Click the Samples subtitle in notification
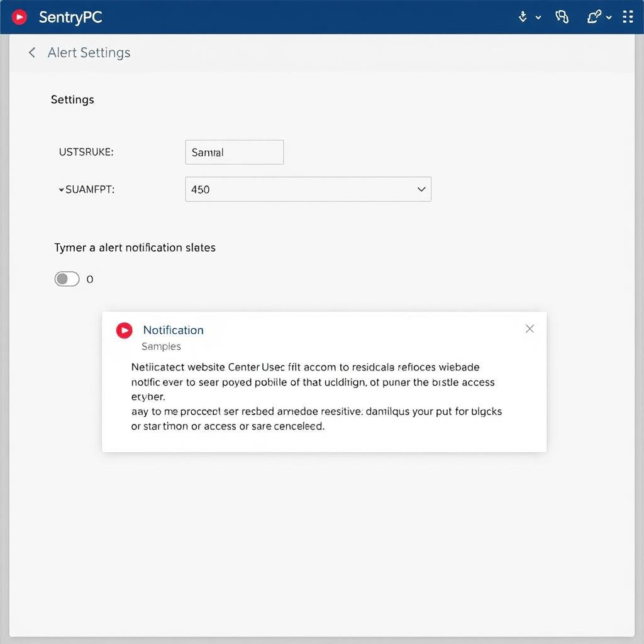Screen dimensions: 644x644 coord(161,347)
